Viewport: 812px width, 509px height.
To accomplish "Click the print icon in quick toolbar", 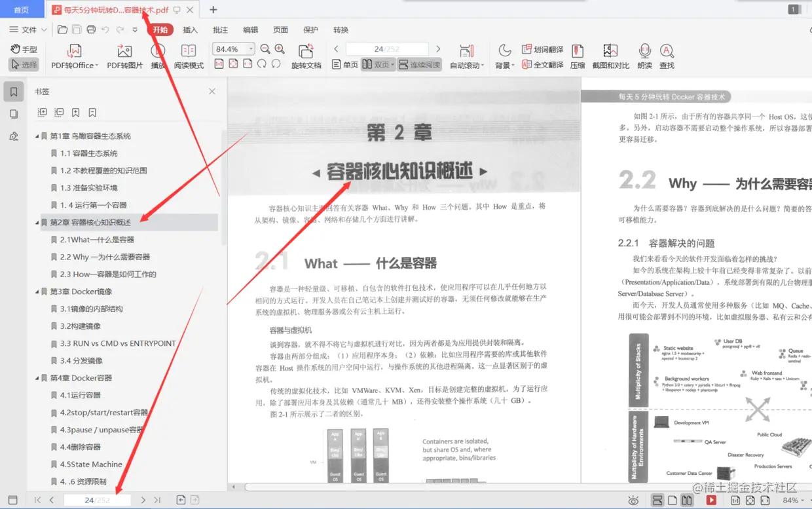I will click(91, 29).
